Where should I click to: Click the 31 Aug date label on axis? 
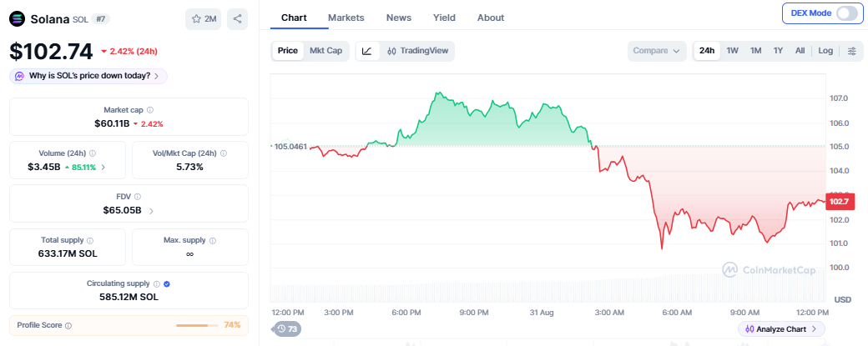coord(542,313)
